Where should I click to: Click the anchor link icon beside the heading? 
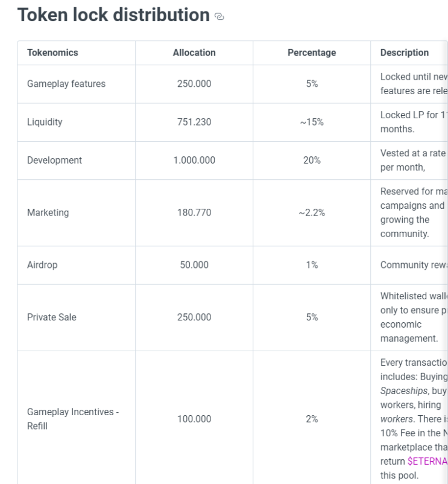[x=218, y=17]
